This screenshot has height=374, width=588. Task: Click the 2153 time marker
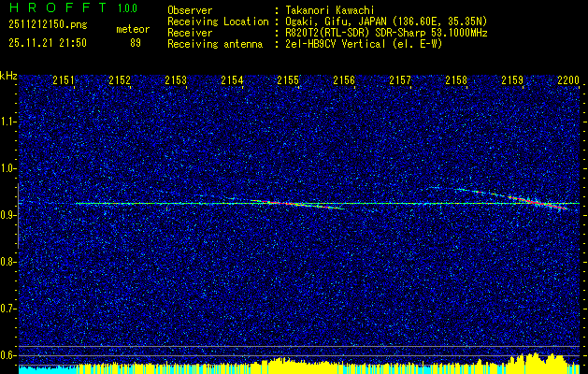click(x=176, y=80)
